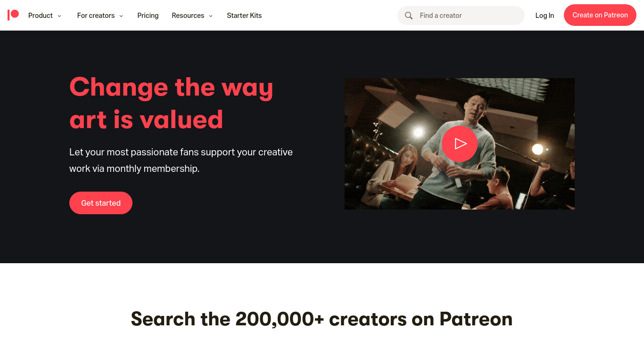Image resolution: width=644 pixels, height=339 pixels.
Task: Click the monthly membership description text
Action: (x=181, y=160)
